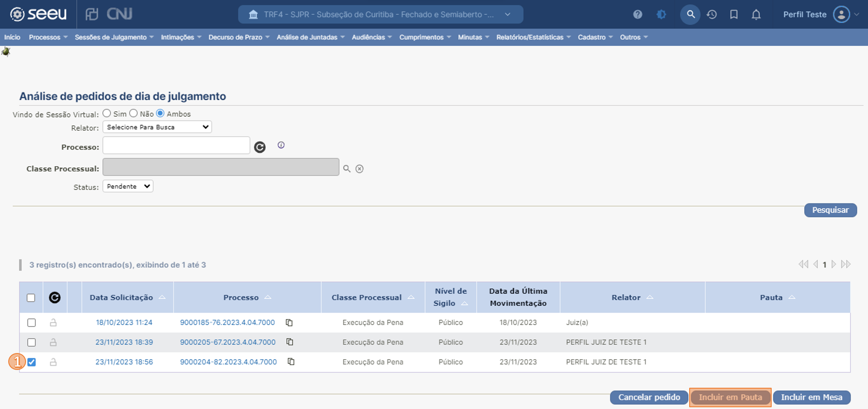Open the Análise de Juntadas menu
868x409 pixels.
(311, 37)
